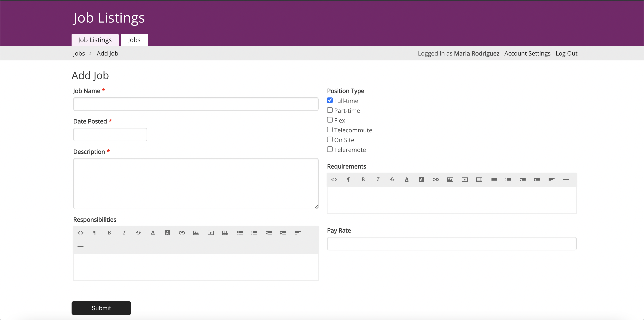Insert video in Responsibilities editor
Viewport: 644px width, 320px height.
211,233
